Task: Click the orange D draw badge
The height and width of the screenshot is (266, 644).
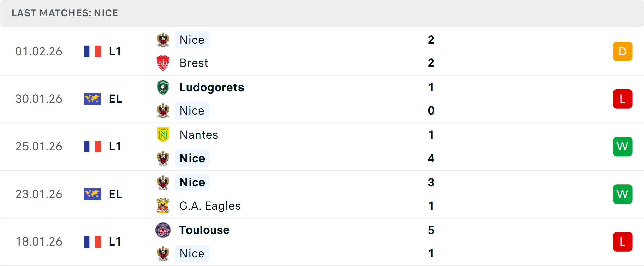Action: coord(623,51)
